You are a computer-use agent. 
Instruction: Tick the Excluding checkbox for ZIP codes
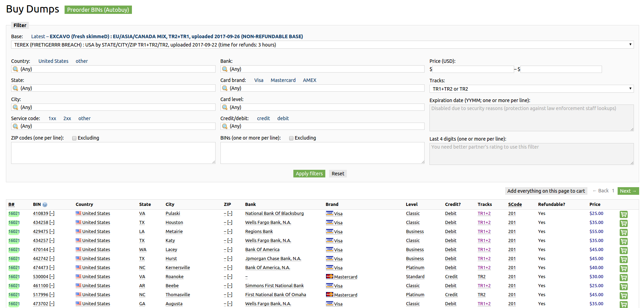[x=74, y=138]
